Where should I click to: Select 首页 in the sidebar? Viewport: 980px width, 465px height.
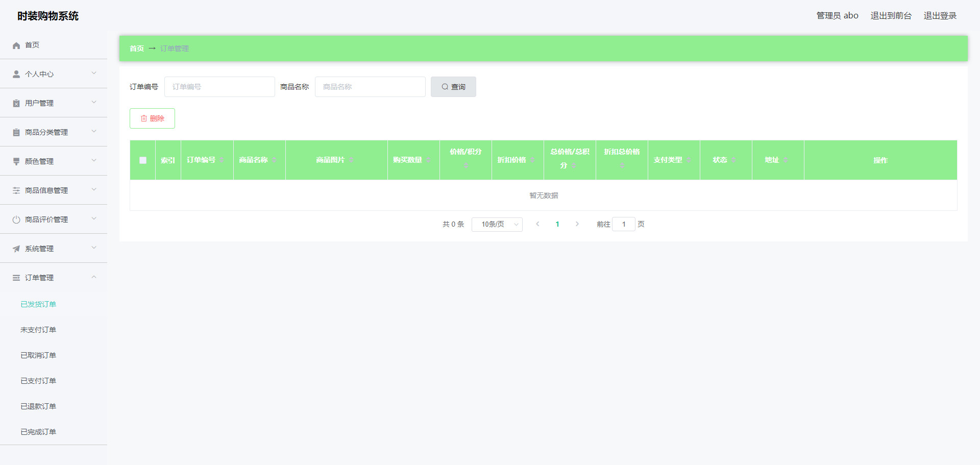[54, 45]
